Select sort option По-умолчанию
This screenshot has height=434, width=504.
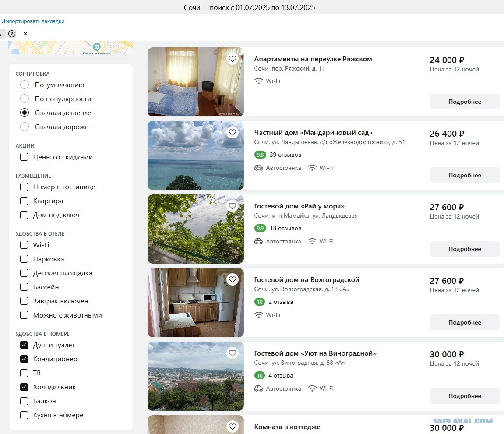coord(25,85)
